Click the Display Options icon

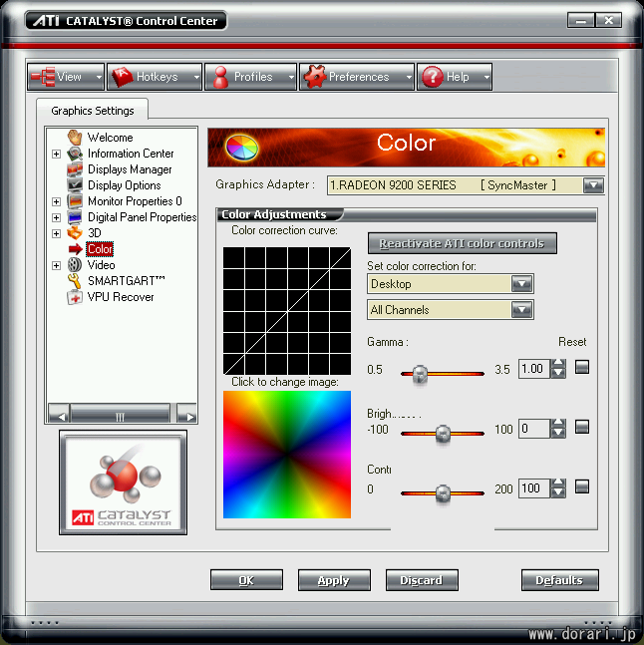point(75,185)
